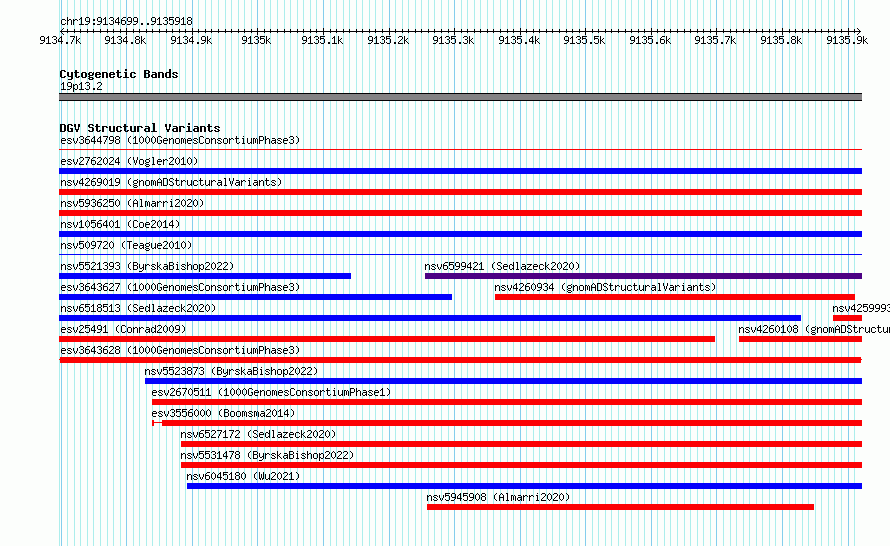
Task: Open nsv5945908 (Almarri2020) label
Action: coord(498,497)
